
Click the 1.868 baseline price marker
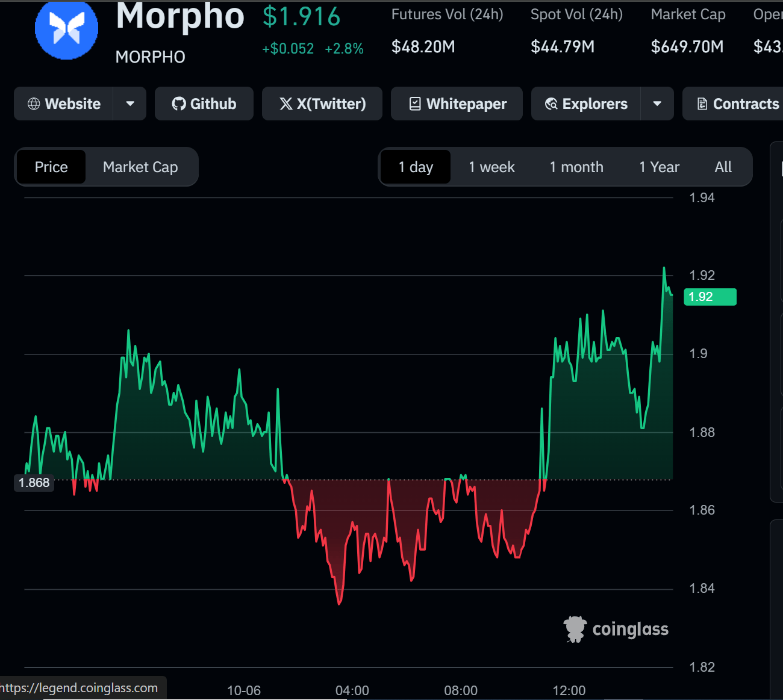coord(34,483)
